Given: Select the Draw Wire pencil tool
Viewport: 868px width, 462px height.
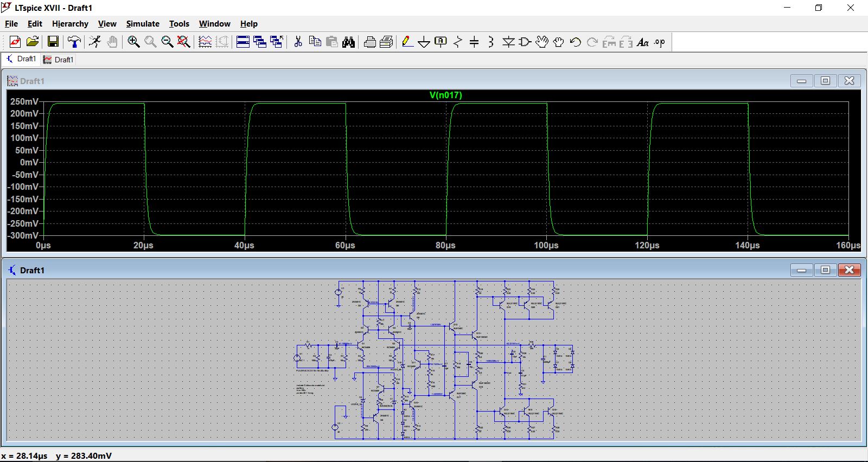Looking at the screenshot, I should pyautogui.click(x=407, y=42).
